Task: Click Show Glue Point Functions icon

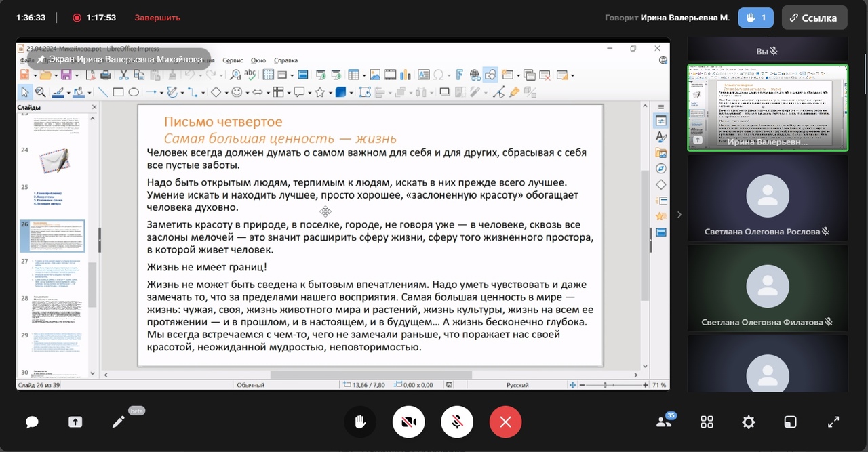Action: coord(499,92)
